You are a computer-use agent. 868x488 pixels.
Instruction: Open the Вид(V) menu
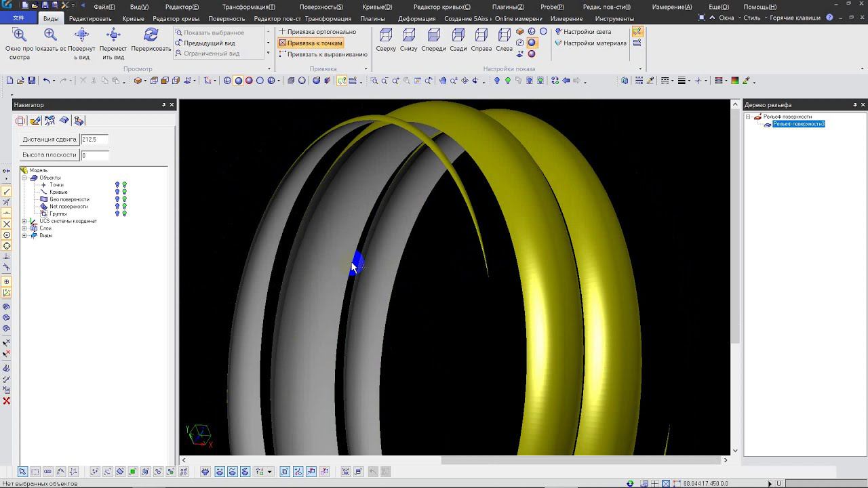[139, 7]
